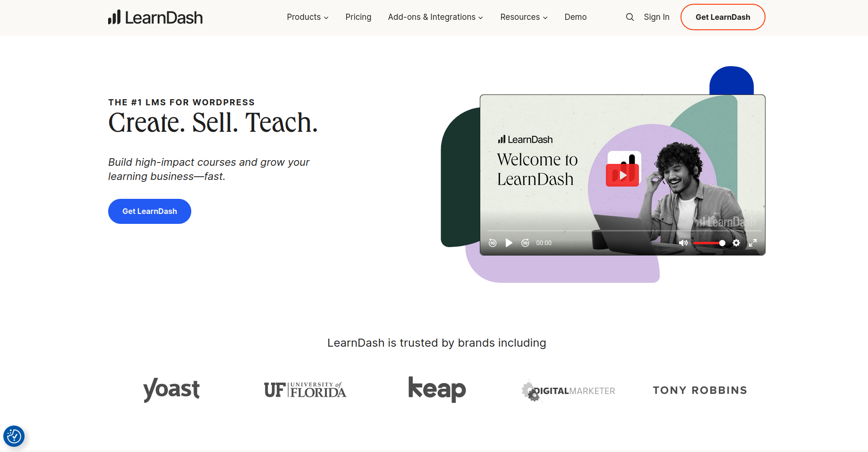This screenshot has height=452, width=868.
Task: Click 'THE #1 LMS FOR WORDPRESS' text
Action: [181, 102]
